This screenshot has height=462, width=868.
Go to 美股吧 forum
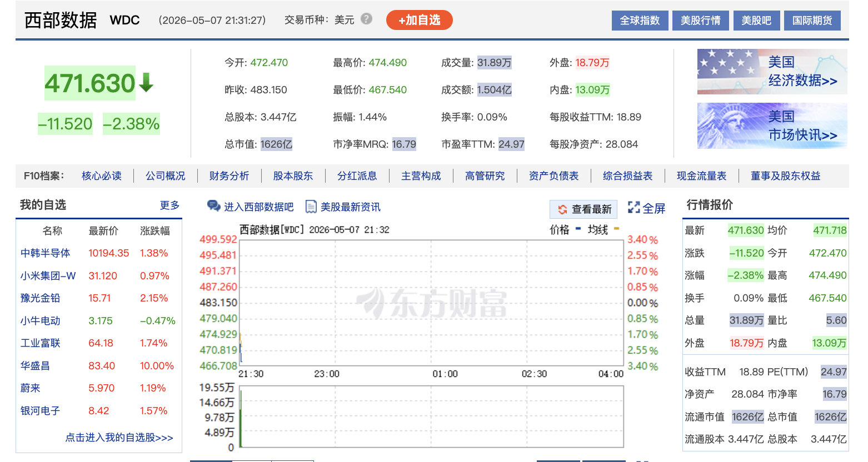756,21
